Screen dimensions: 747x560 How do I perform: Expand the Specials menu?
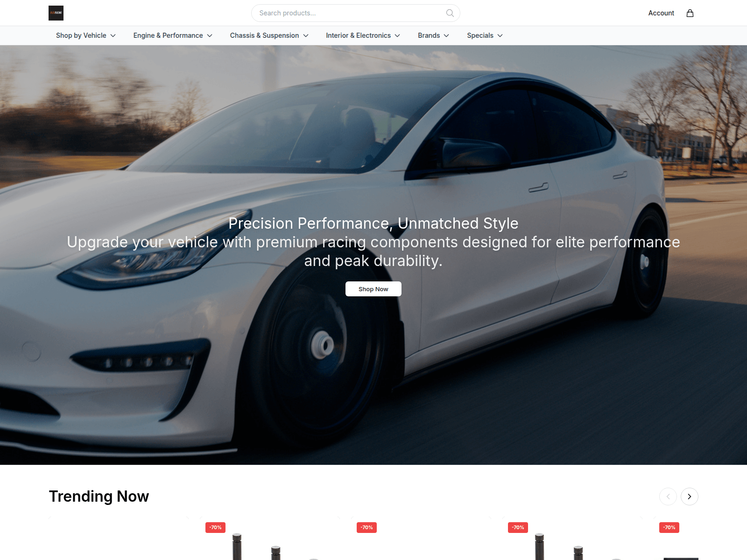pos(485,35)
